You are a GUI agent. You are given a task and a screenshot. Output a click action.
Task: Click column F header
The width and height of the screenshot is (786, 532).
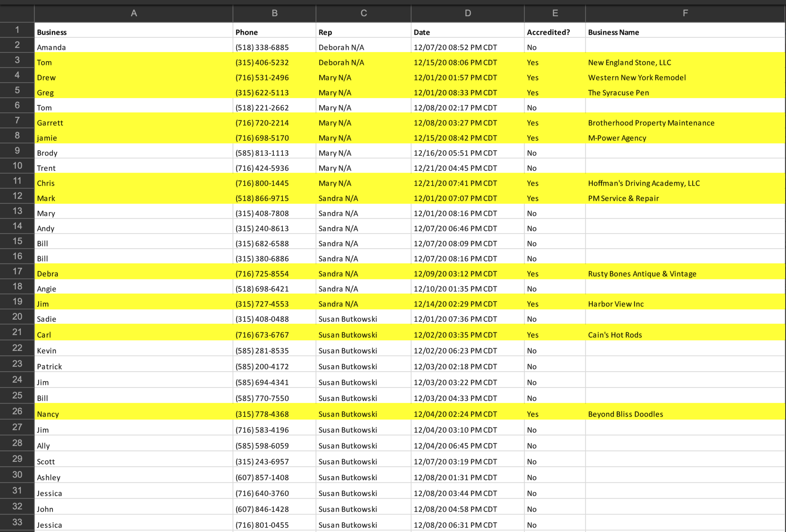pyautogui.click(x=685, y=13)
